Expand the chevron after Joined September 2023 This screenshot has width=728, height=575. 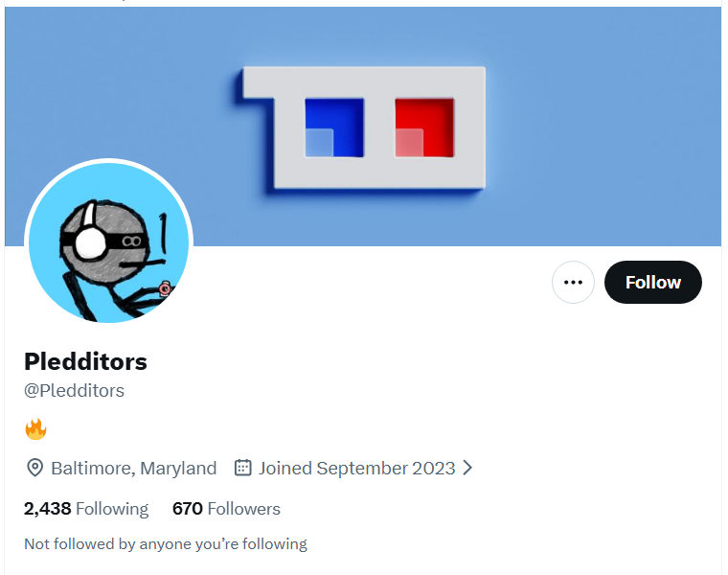pyautogui.click(x=467, y=468)
